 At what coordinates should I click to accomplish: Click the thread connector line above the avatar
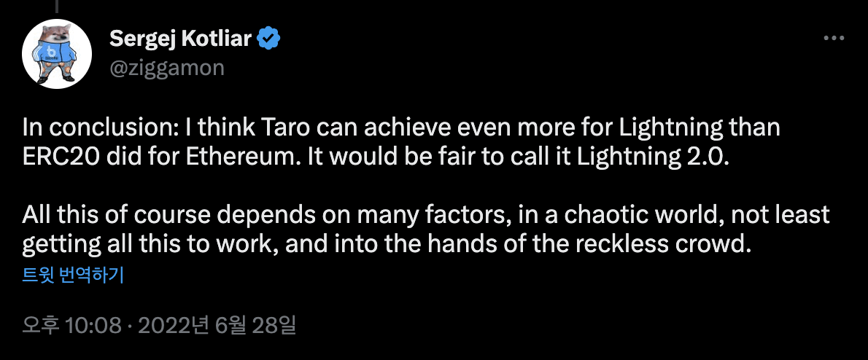point(57,6)
